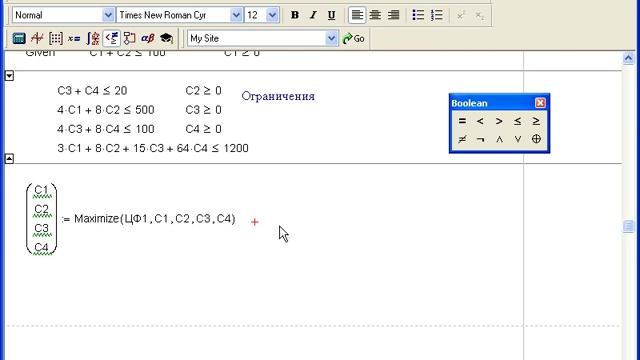The width and height of the screenshot is (640, 360).
Task: Insert Boolean equals operator
Action: pyautogui.click(x=462, y=121)
